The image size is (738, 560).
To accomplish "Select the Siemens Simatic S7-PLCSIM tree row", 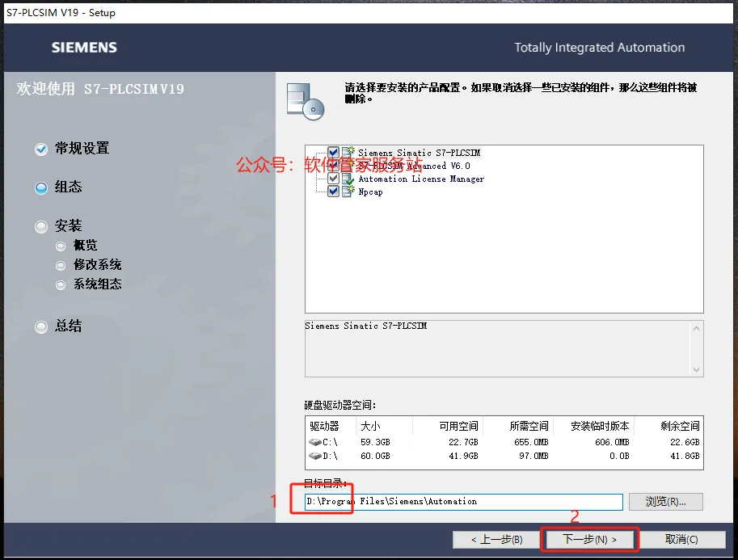I will (419, 153).
